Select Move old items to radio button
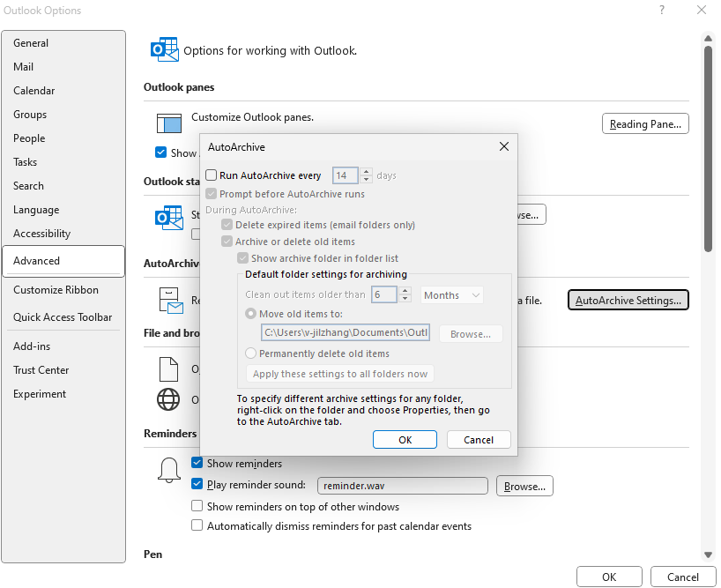721x588 pixels. (250, 314)
